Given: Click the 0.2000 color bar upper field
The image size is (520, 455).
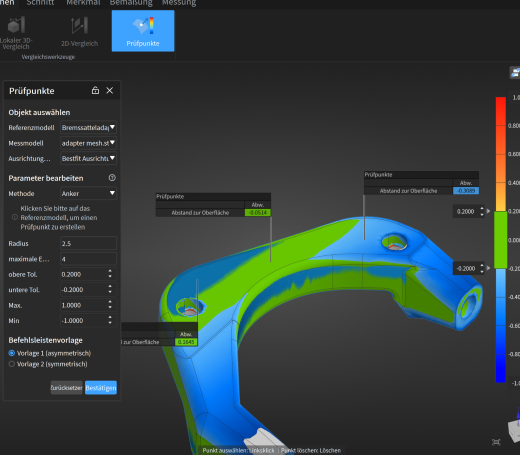Looking at the screenshot, I should 465,211.
